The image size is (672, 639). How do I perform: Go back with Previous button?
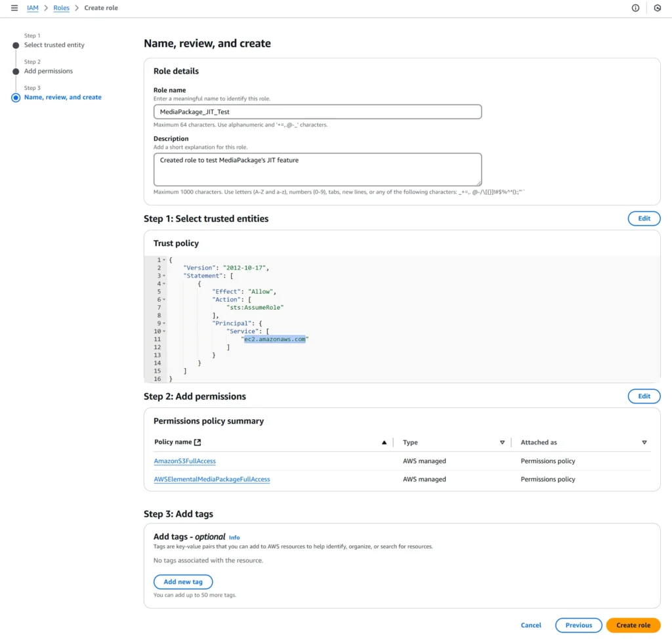[579, 625]
